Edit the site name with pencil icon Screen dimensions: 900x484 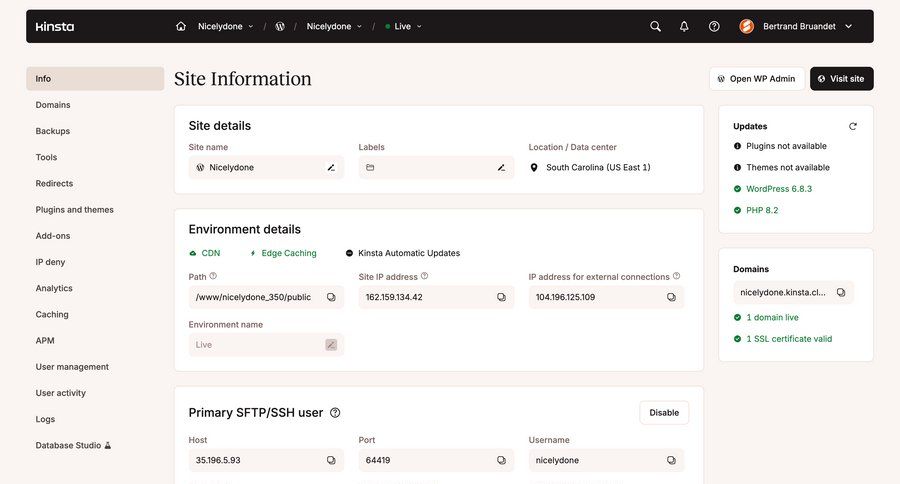331,168
